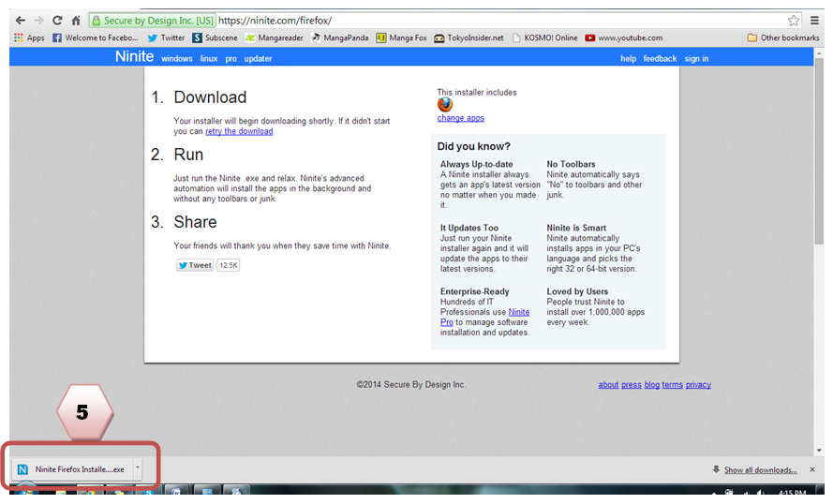Screen dimensions: 833x504
Task: Bookmark page with the star icon
Action: [x=793, y=21]
